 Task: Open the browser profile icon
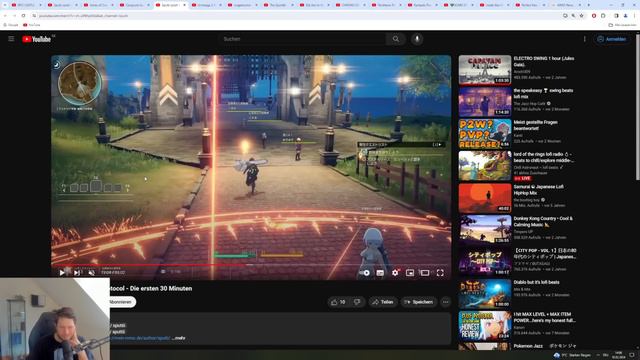(625, 16)
